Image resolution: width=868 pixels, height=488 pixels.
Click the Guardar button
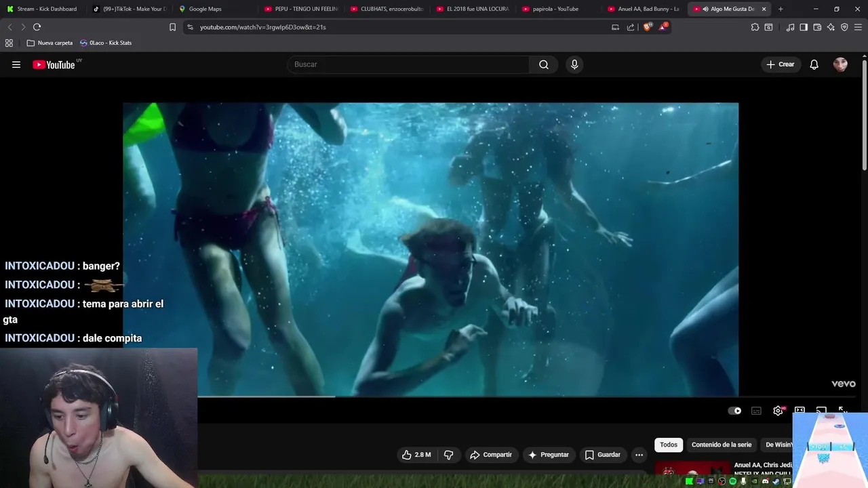click(x=602, y=455)
